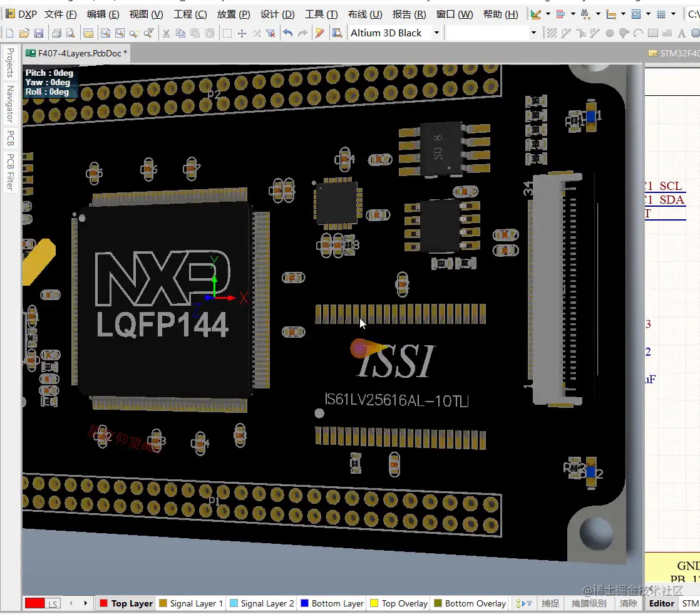
Task: Open the 文件 (F) menu
Action: tap(61, 14)
